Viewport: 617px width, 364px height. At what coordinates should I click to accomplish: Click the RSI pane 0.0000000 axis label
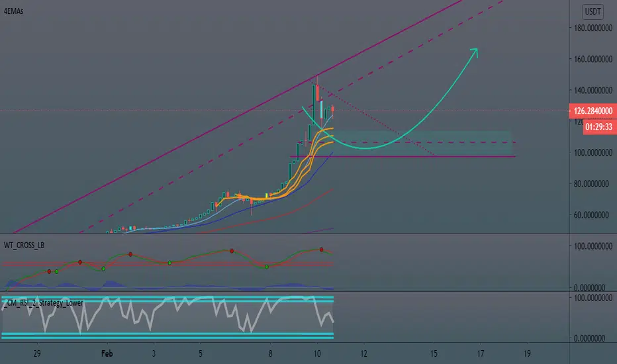coord(589,338)
